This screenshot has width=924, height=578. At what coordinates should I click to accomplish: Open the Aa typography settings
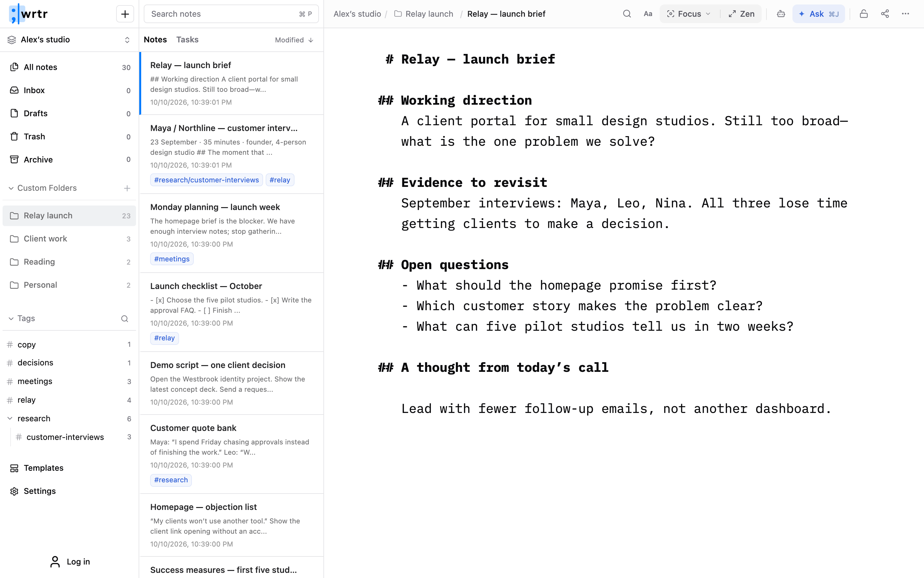648,14
